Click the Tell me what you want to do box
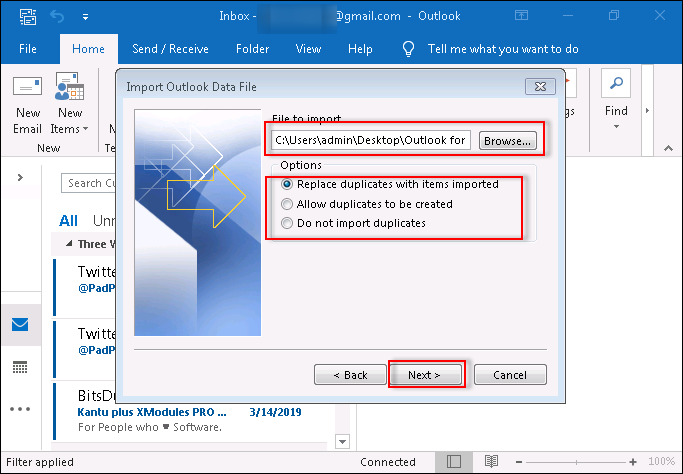 pyautogui.click(x=503, y=49)
